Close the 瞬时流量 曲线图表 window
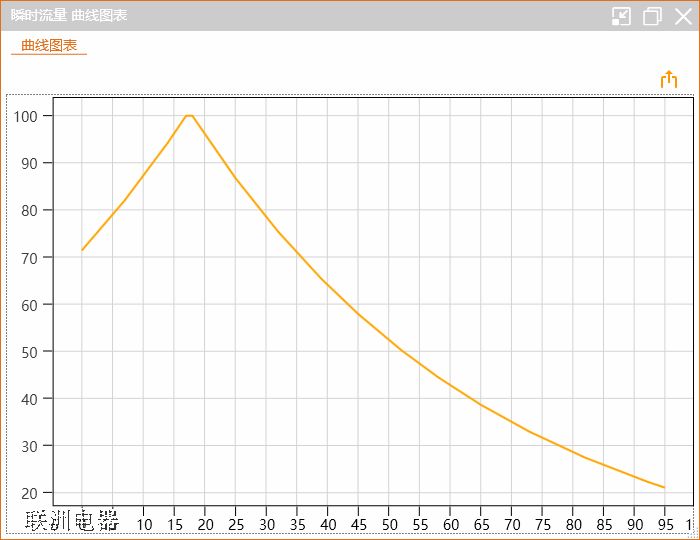Viewport: 700px width, 540px height. click(683, 16)
